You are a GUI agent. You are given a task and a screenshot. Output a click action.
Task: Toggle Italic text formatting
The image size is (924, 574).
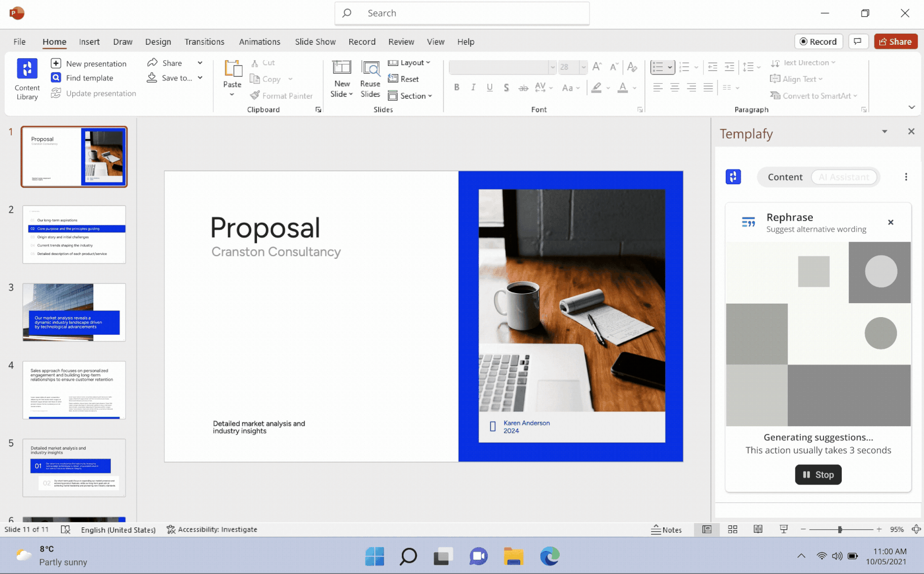(473, 88)
